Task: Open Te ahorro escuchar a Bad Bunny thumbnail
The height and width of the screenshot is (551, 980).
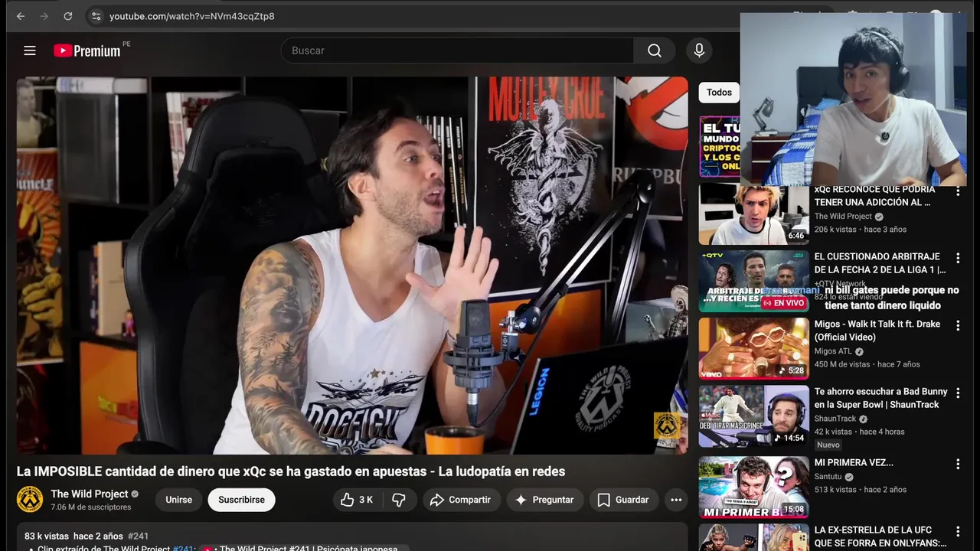Action: (753, 416)
